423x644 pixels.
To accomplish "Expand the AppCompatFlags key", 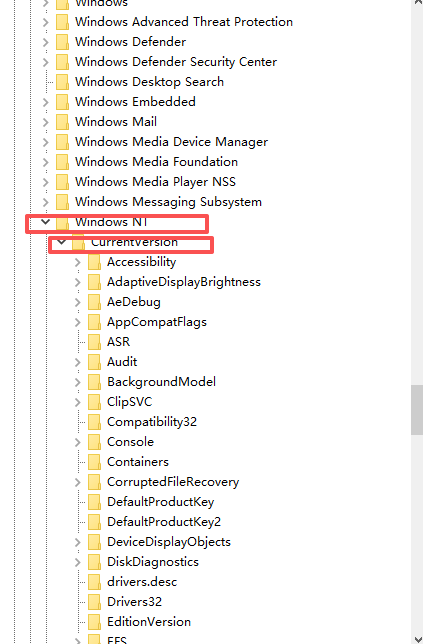I will click(x=78, y=322).
